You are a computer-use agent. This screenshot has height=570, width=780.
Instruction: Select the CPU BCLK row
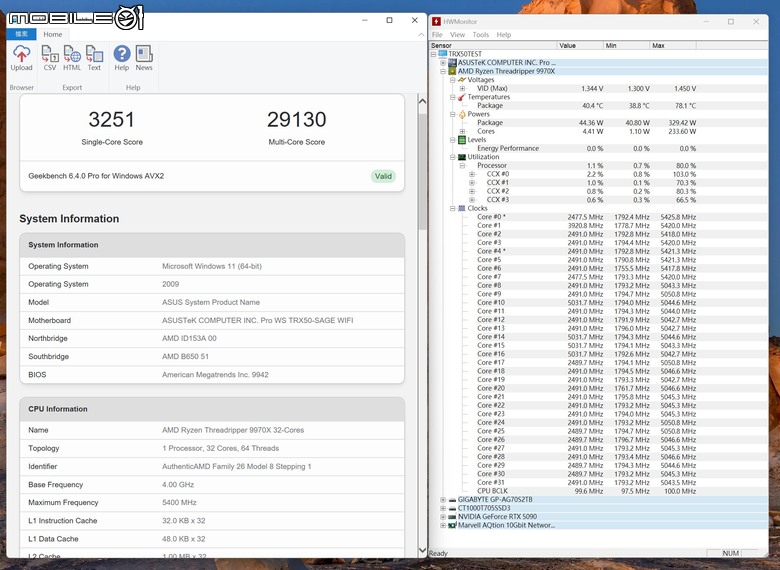click(x=599, y=491)
